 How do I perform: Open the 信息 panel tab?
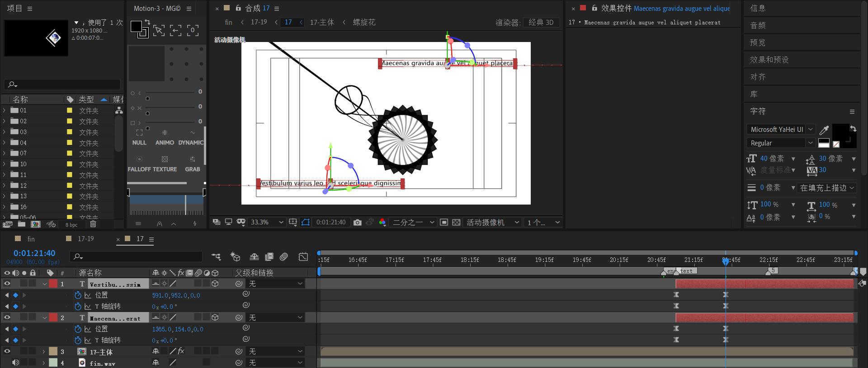(758, 8)
